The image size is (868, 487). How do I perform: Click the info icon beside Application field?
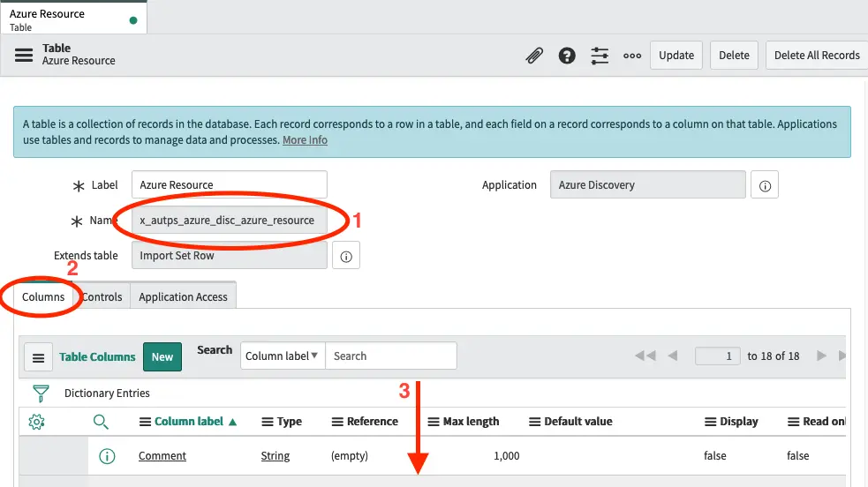point(765,185)
